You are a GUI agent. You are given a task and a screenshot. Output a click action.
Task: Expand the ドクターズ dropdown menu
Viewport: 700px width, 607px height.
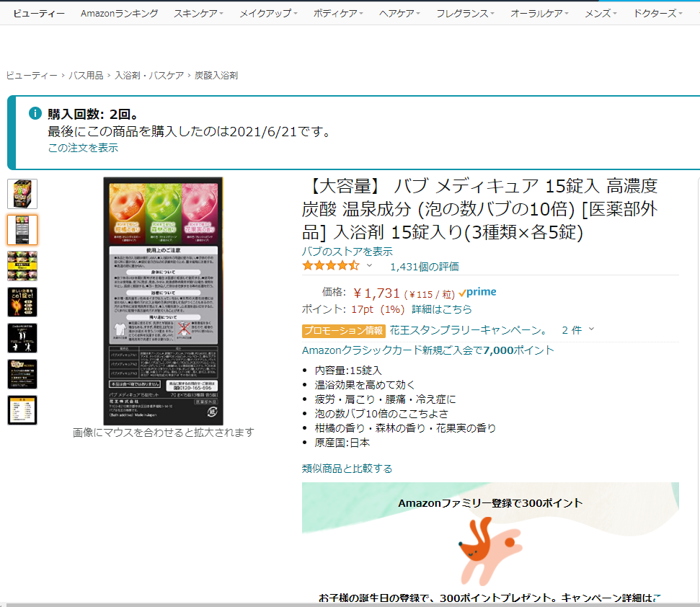pos(658,14)
